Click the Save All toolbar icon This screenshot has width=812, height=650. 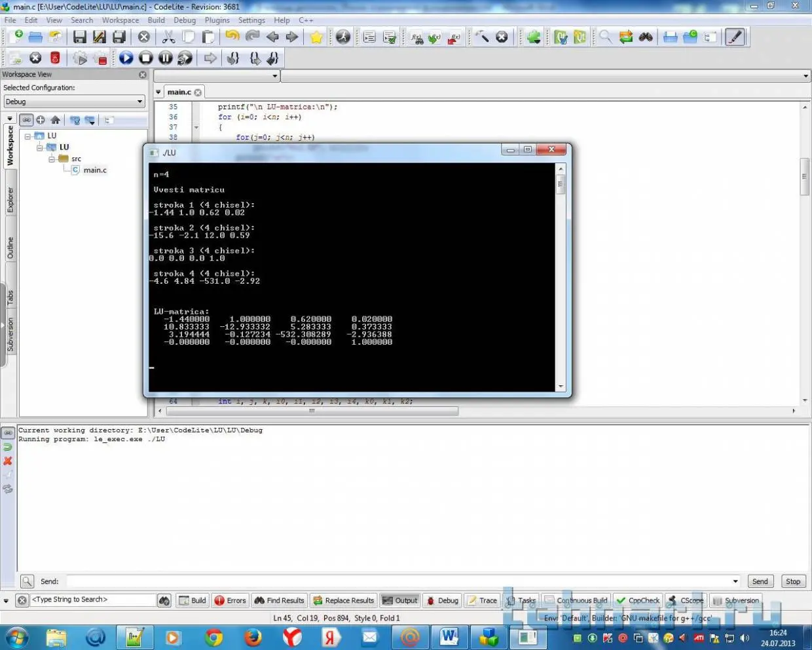click(x=119, y=37)
